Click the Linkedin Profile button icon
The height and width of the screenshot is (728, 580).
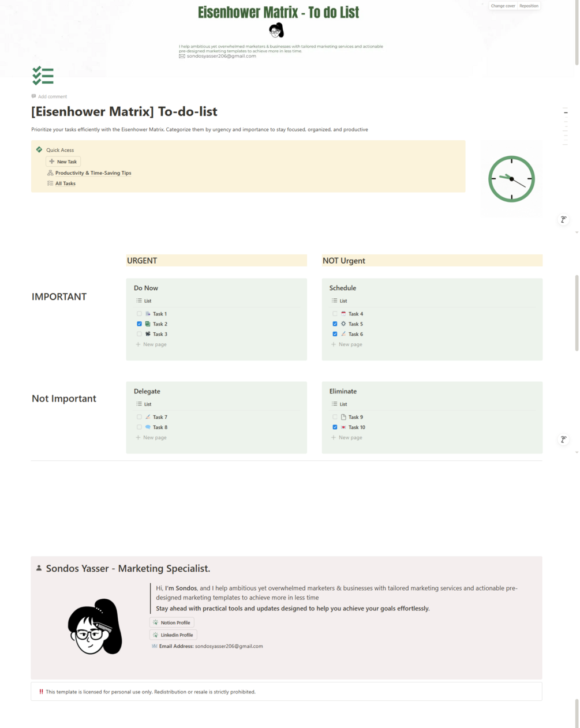155,635
